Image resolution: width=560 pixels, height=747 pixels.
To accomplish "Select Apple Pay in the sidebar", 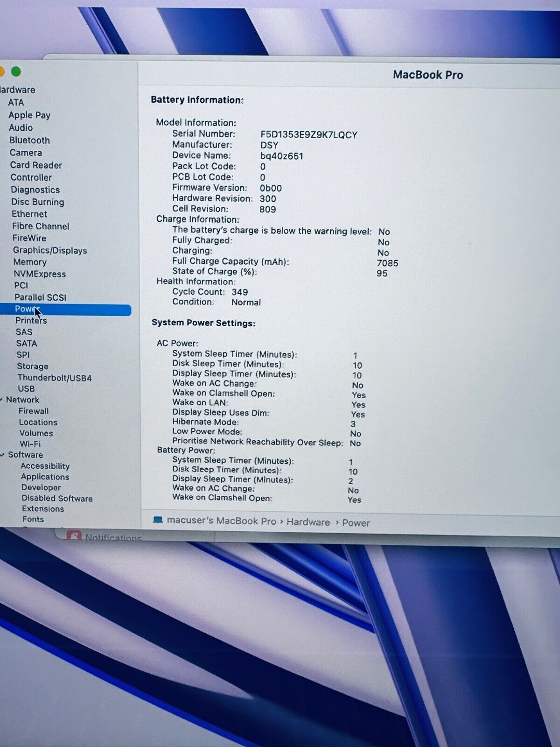I will click(29, 115).
